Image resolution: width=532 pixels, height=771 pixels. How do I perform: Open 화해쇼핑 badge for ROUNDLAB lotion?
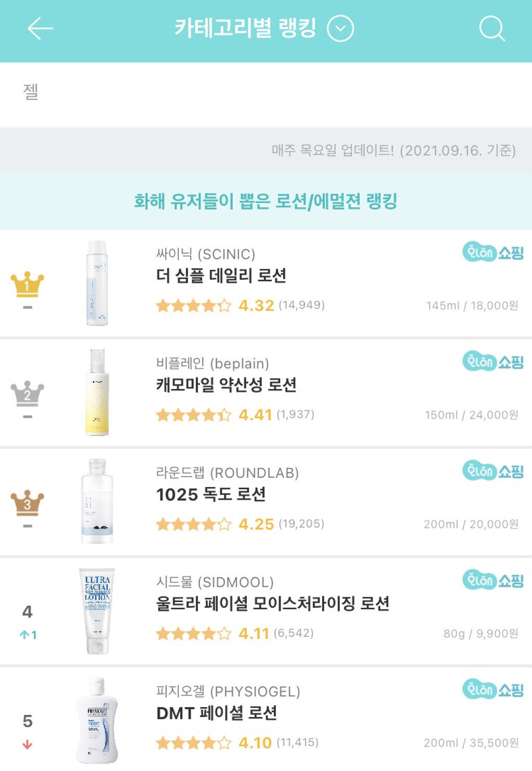(493, 471)
